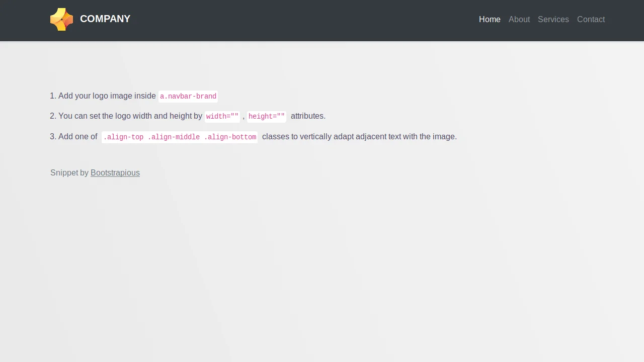
Task: Select the About navigation item
Action: pyautogui.click(x=519, y=20)
